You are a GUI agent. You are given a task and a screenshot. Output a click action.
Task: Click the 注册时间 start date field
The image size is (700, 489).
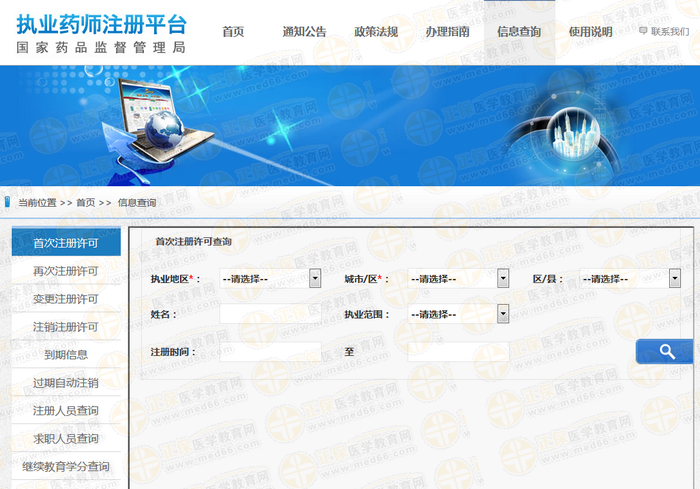click(x=270, y=352)
